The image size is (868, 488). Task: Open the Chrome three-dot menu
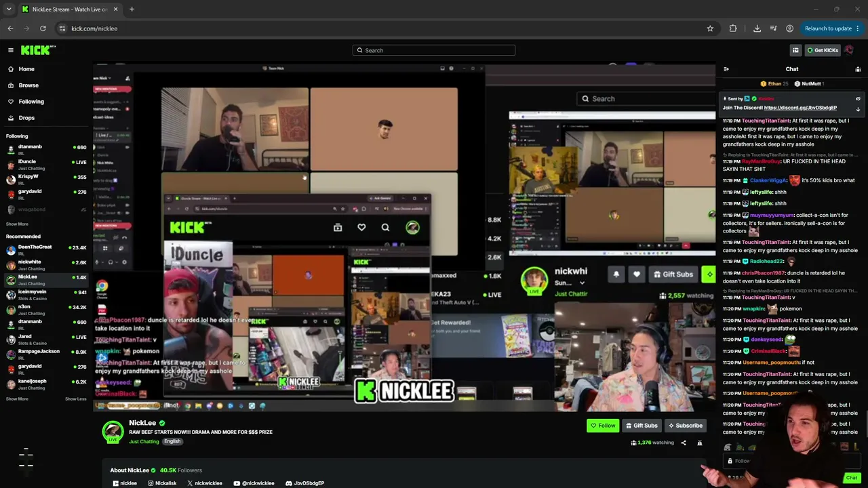click(858, 28)
